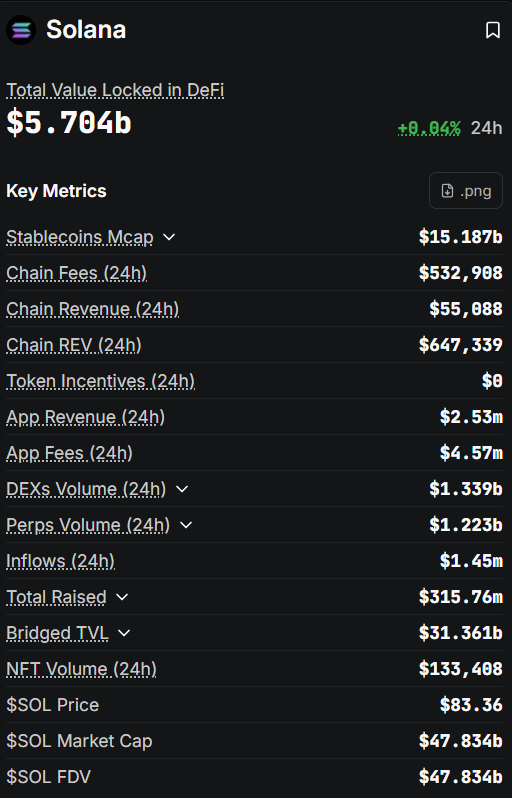This screenshot has width=512, height=798.
Task: Expand the Perps Volume (24h) details
Action: coord(186,525)
